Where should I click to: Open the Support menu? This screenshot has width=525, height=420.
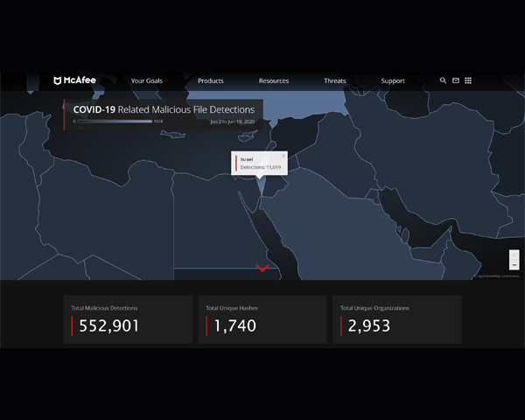(393, 80)
